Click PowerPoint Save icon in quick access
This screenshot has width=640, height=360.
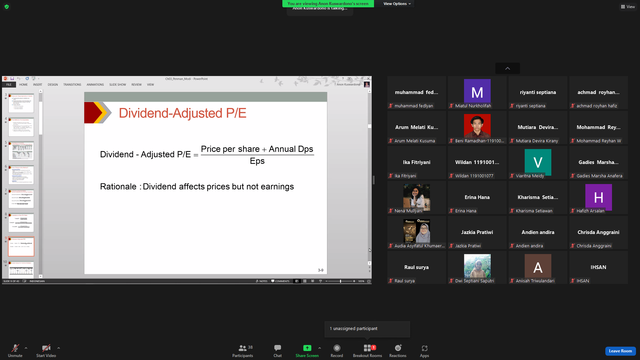click(12, 79)
